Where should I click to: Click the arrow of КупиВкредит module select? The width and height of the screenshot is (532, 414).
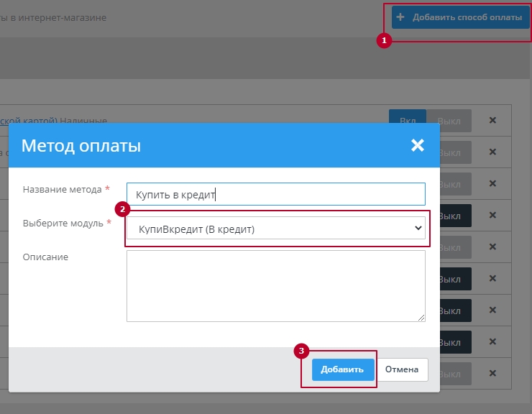pos(418,229)
